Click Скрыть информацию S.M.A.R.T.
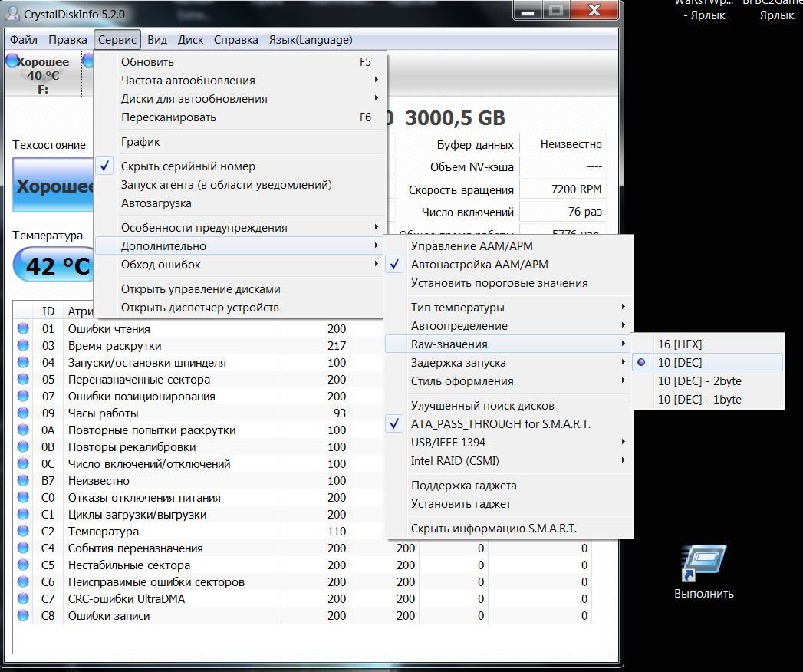Image resolution: width=803 pixels, height=672 pixels. pyautogui.click(x=508, y=529)
